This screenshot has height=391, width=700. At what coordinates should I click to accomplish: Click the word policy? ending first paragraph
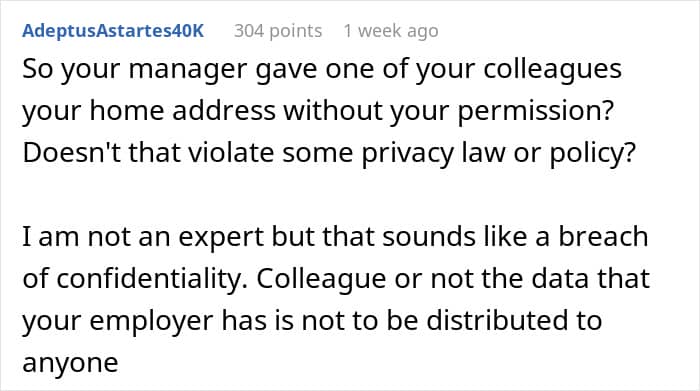592,154
